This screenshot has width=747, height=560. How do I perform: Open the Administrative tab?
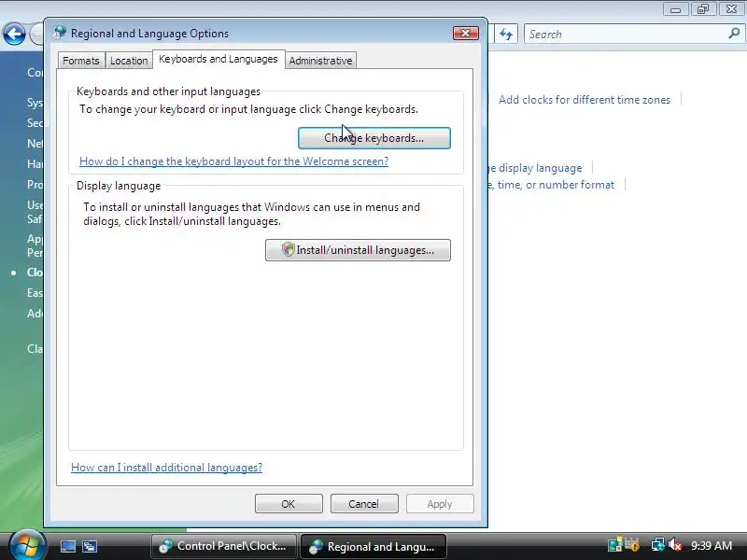click(x=320, y=61)
